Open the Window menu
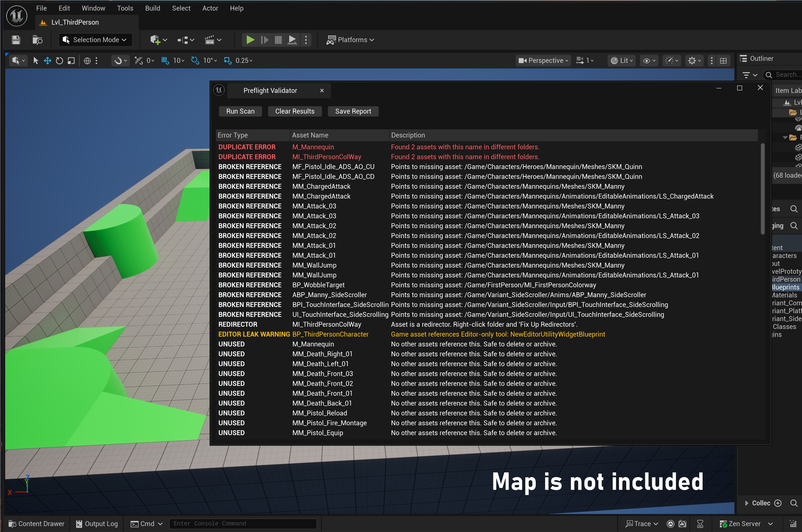 93,8
